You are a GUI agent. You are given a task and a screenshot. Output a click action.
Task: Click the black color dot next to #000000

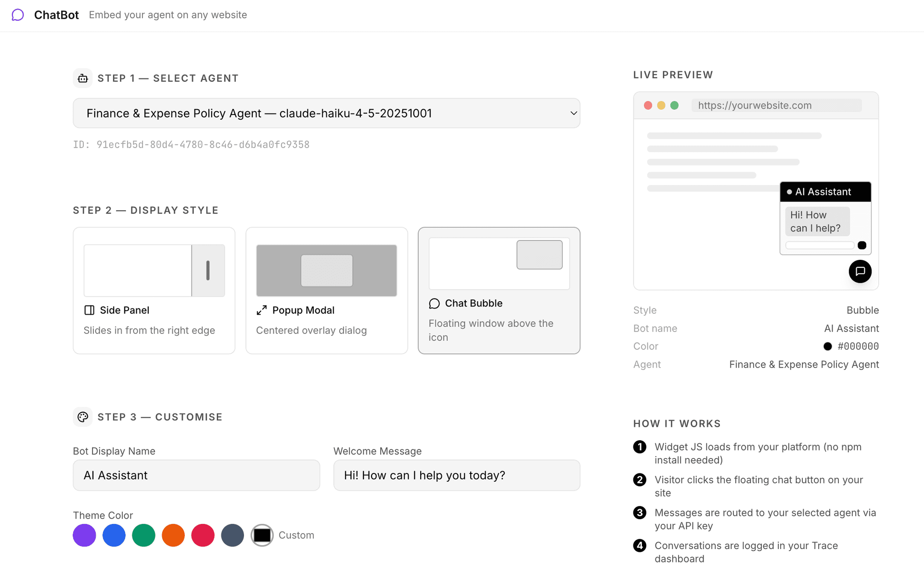pyautogui.click(x=828, y=346)
